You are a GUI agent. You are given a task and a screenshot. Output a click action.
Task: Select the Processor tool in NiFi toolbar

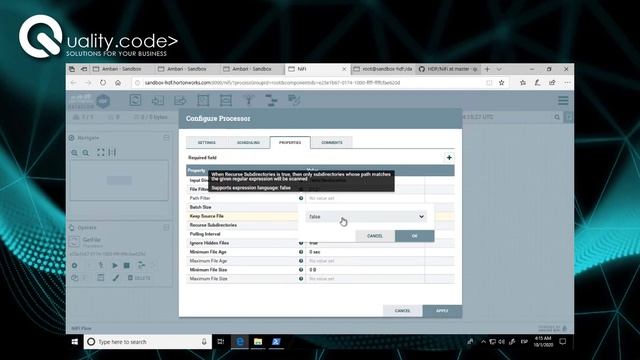pyautogui.click(x=135, y=100)
